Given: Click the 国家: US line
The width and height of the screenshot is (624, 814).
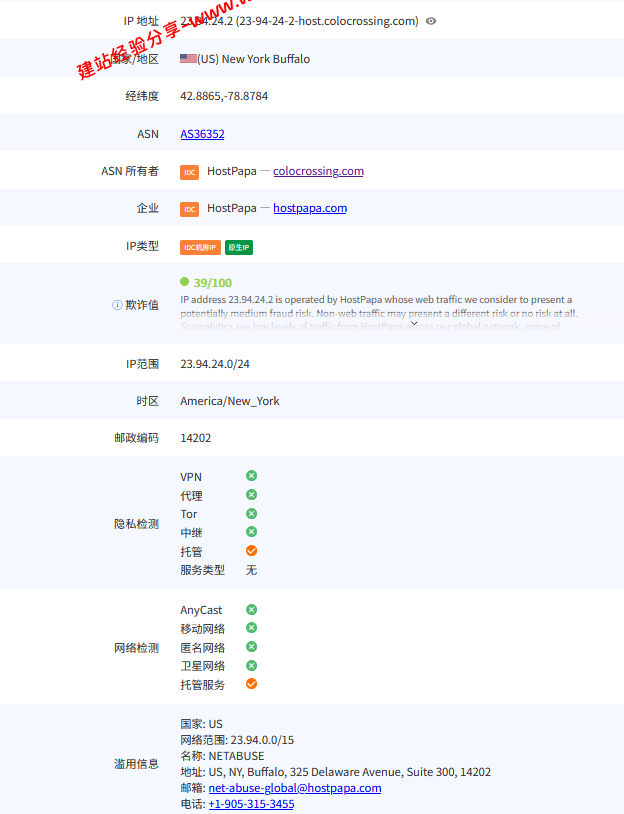Looking at the screenshot, I should (x=201, y=724).
